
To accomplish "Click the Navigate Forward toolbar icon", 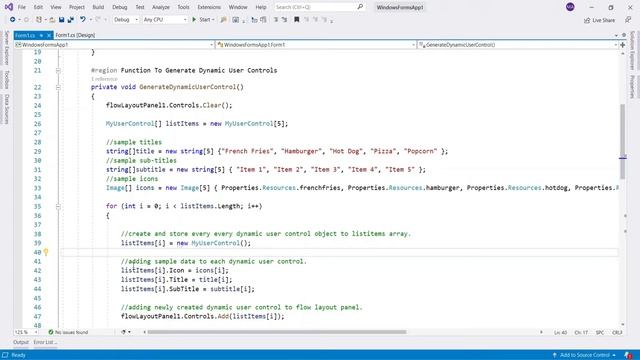I will pyautogui.click(x=26, y=20).
